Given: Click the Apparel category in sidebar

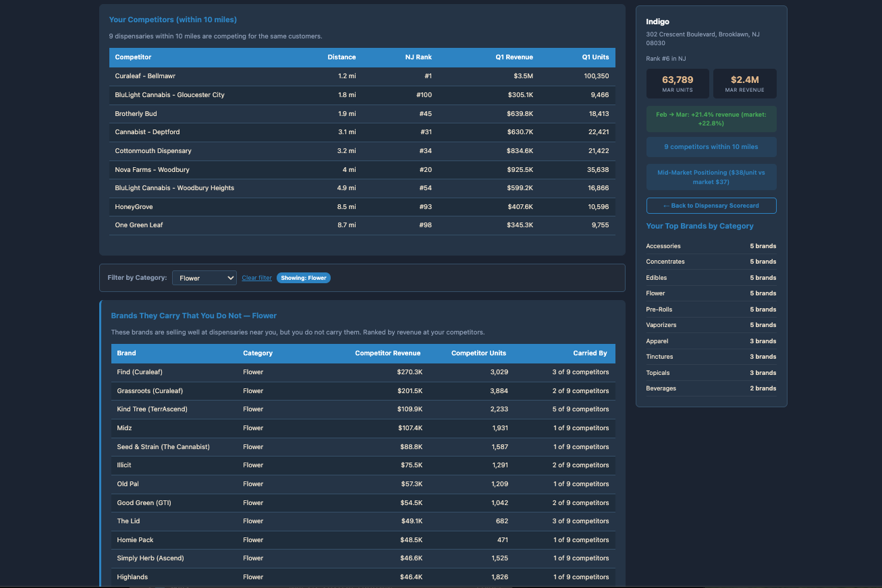Looking at the screenshot, I should tap(711, 341).
